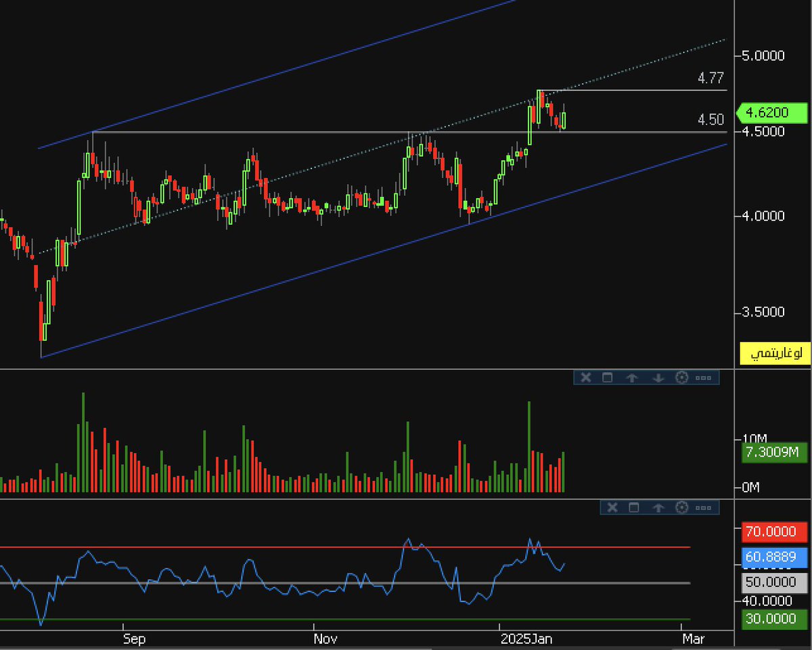Click the RSI current value tag 60.8889

click(x=775, y=557)
